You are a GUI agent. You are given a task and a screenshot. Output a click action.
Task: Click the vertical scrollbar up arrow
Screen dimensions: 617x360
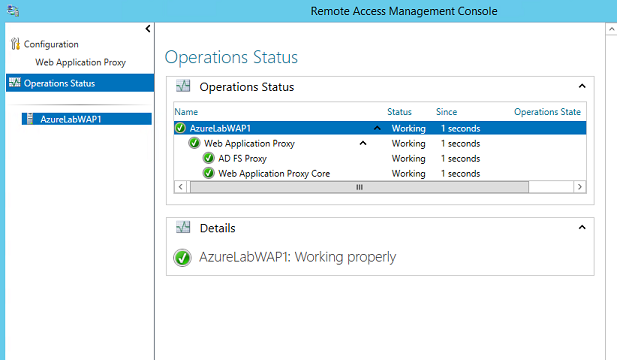611,29
